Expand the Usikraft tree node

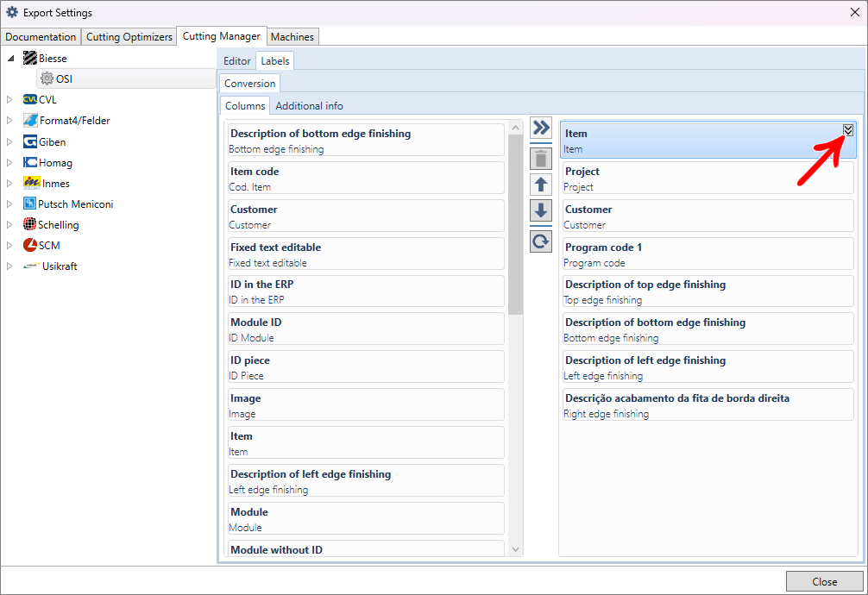point(9,266)
